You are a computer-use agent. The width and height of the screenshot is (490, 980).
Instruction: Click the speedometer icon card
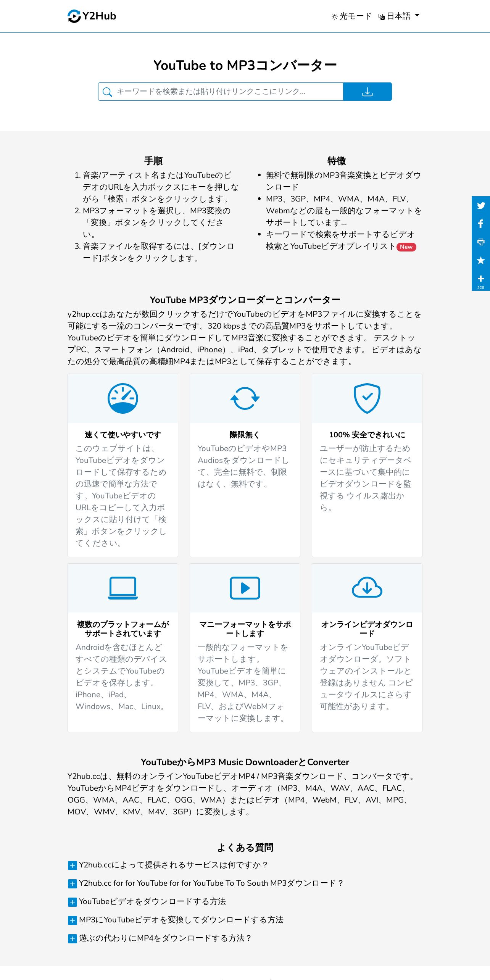123,398
